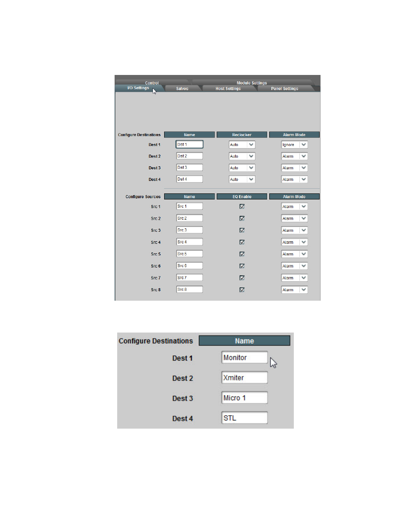Toggle EQ Enable checkbox for Src 7
The height and width of the screenshot is (532, 411).
pyautogui.click(x=242, y=278)
